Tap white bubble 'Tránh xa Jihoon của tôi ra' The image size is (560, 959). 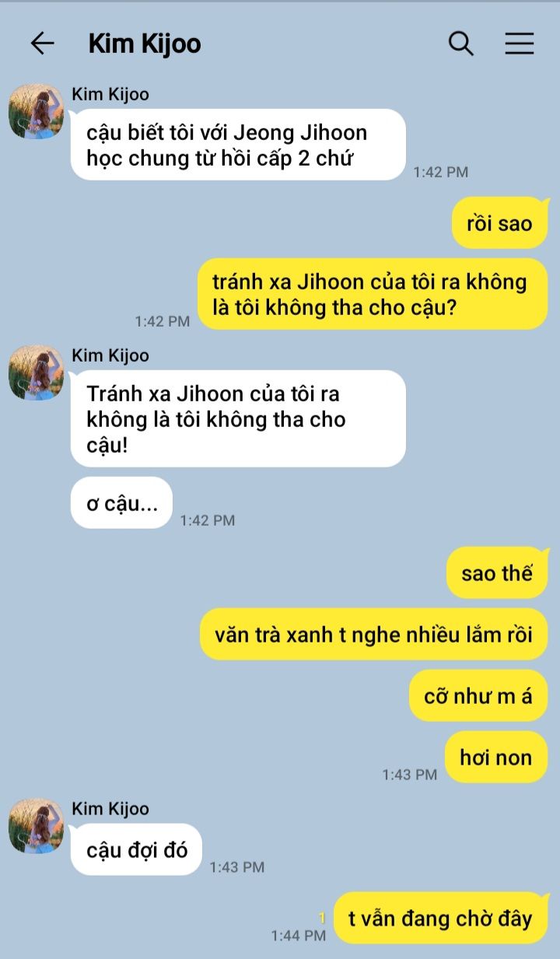[x=238, y=418]
